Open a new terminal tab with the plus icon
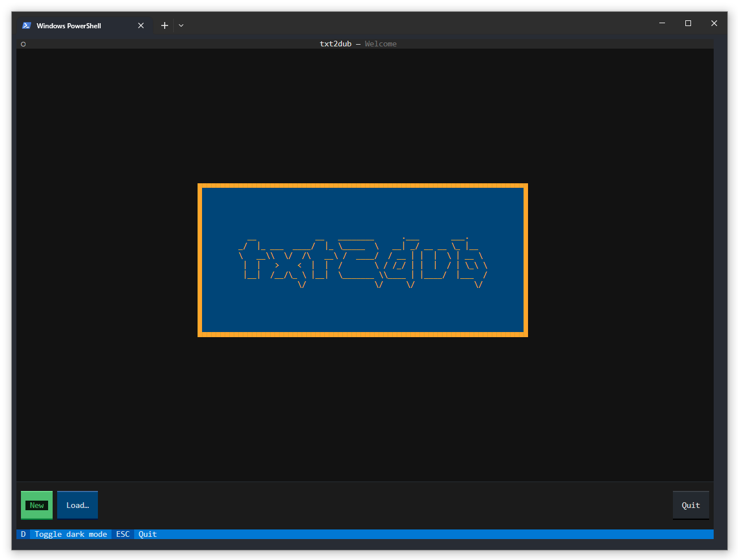 click(x=164, y=25)
